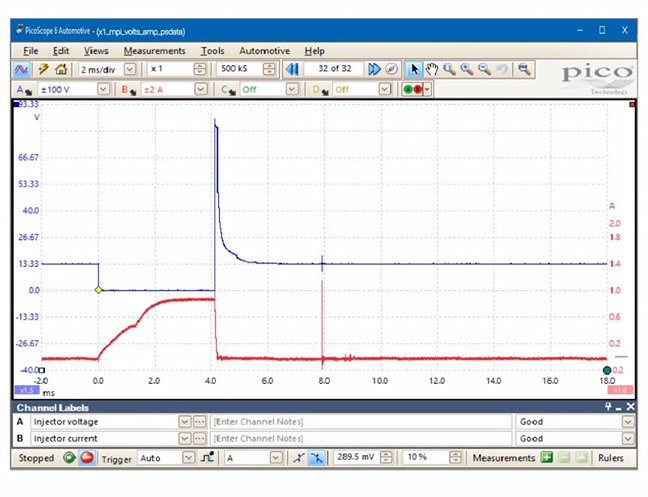
Task: Go to previous waveform buffer
Action: pyautogui.click(x=292, y=69)
